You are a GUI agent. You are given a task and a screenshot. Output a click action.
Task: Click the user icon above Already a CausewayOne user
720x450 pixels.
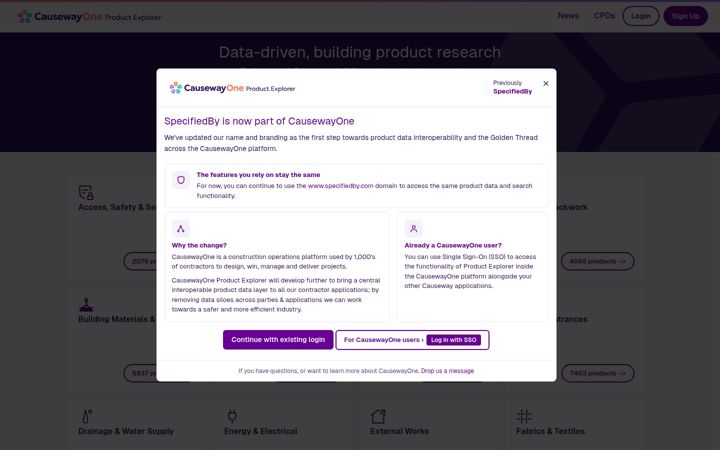pyautogui.click(x=413, y=229)
